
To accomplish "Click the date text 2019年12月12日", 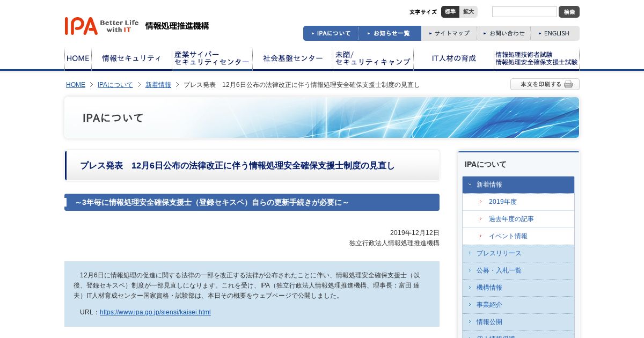I will tap(415, 233).
